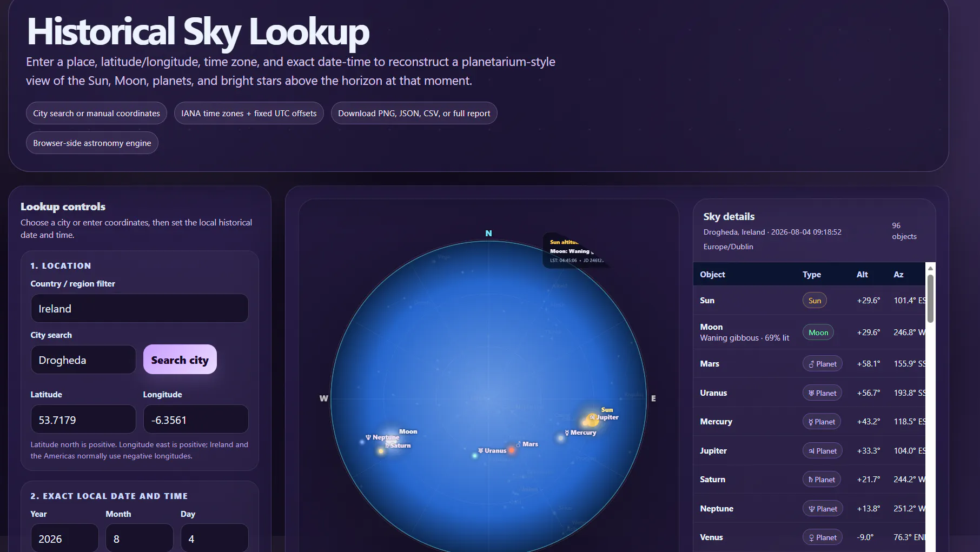Select the Venus row name in the table
This screenshot has width=980, height=552.
711,537
